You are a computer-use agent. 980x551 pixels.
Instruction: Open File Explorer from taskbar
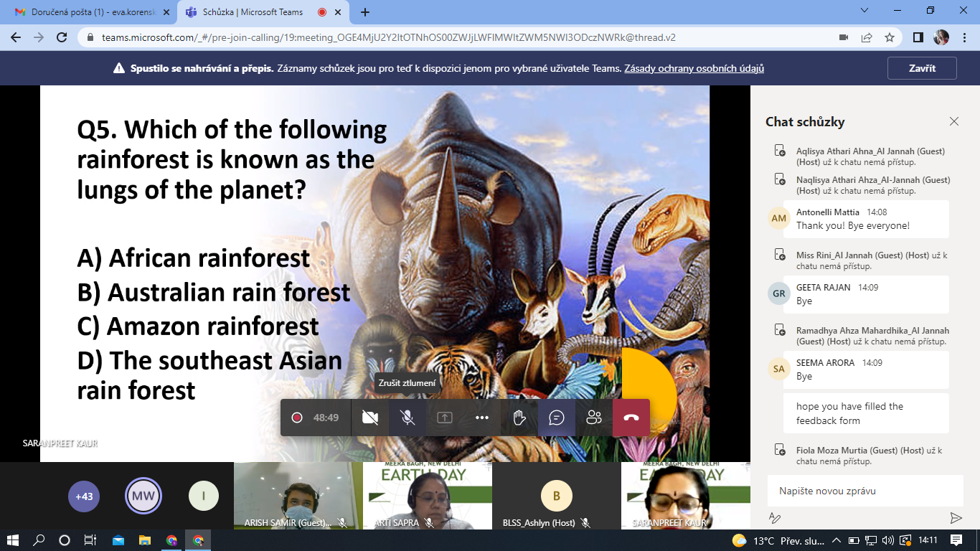click(144, 540)
